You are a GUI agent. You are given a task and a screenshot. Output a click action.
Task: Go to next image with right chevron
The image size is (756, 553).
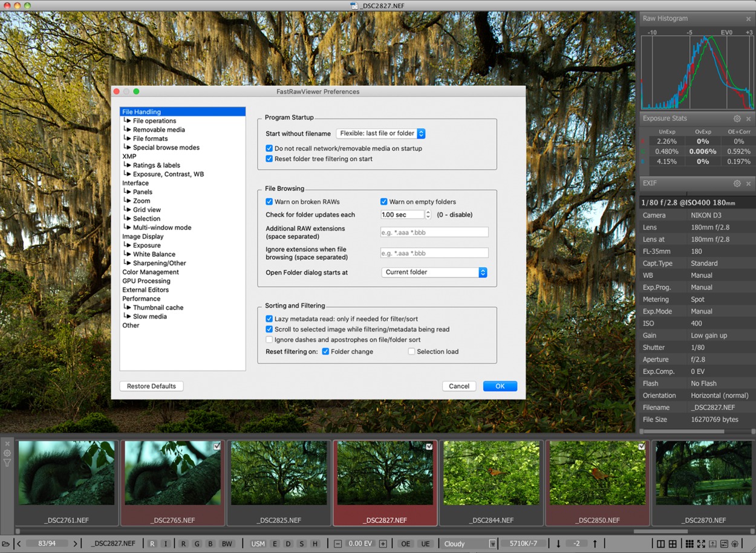75,544
